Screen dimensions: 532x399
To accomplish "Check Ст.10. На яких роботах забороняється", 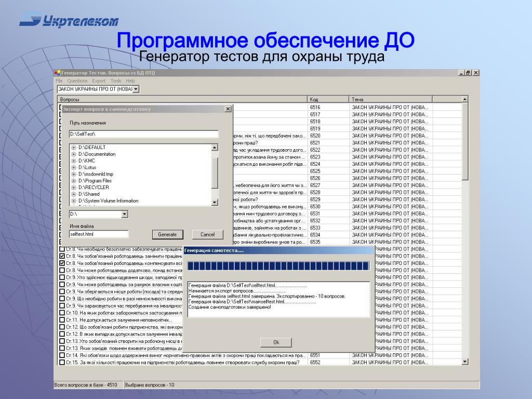I will click(62, 313).
